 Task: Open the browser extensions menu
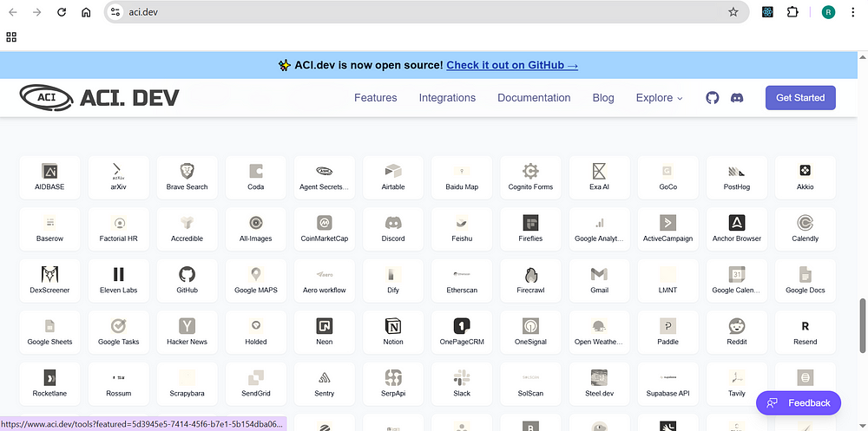coord(792,12)
